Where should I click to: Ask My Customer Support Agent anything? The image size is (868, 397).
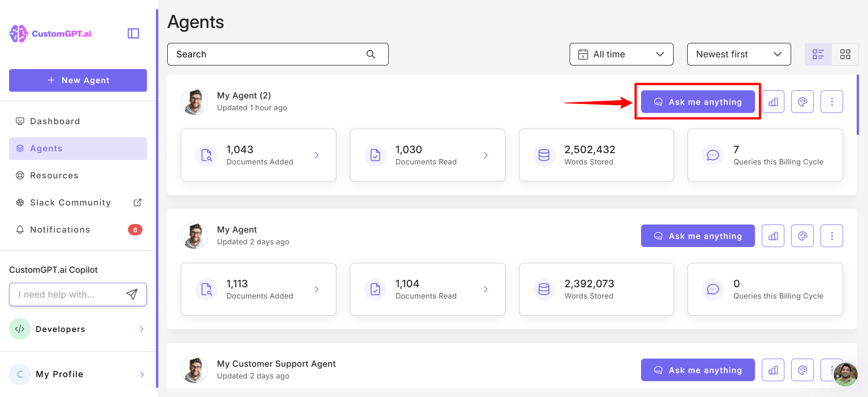pyautogui.click(x=698, y=370)
